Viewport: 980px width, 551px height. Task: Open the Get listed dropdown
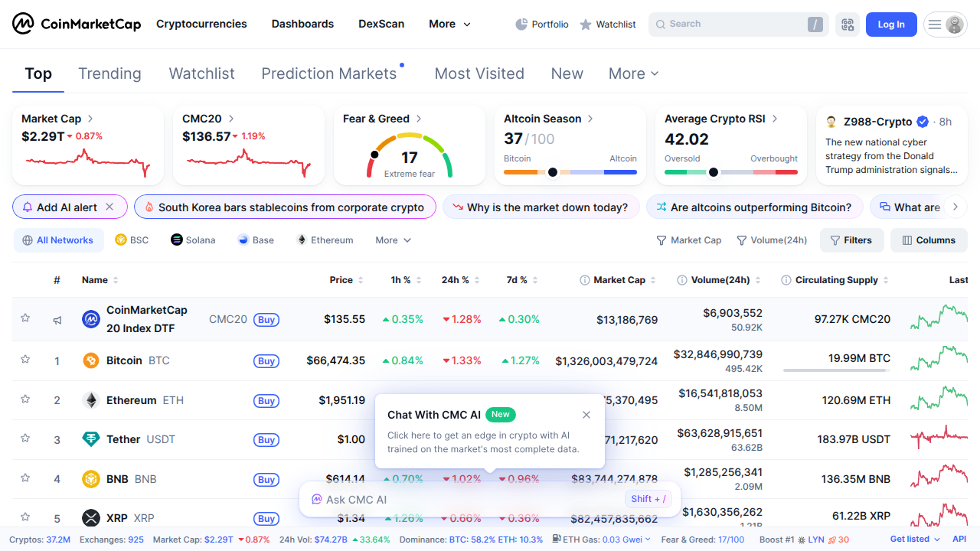coord(913,539)
